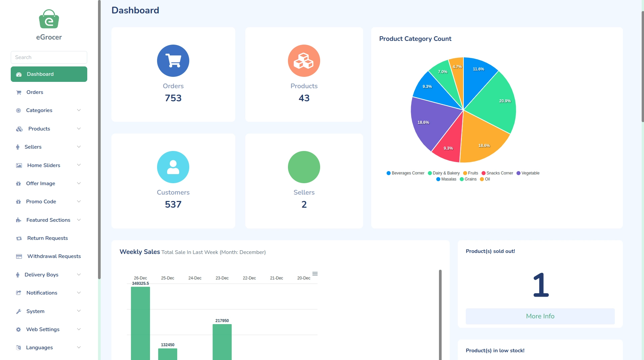
Task: Click the Weekly Sales card scrollbar
Action: point(440,315)
